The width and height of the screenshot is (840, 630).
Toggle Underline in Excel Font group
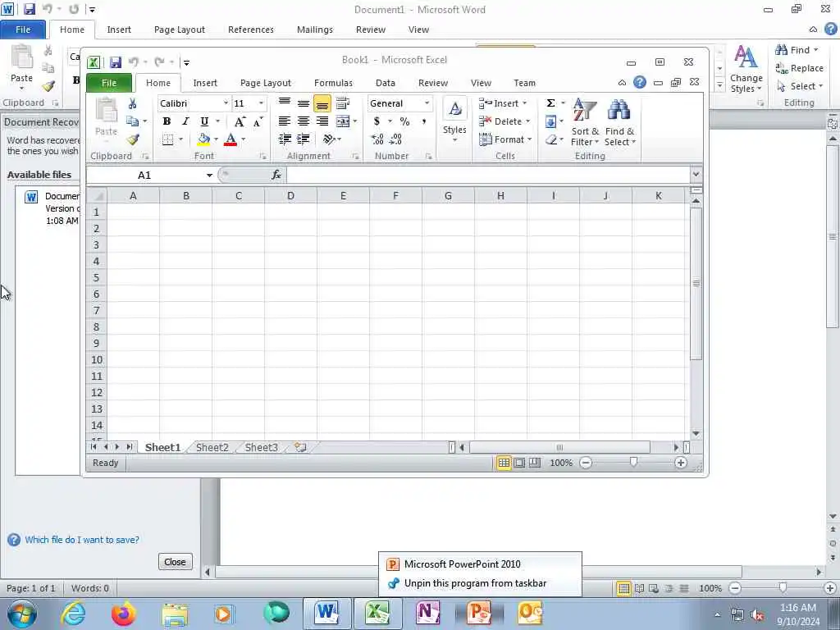click(204, 121)
